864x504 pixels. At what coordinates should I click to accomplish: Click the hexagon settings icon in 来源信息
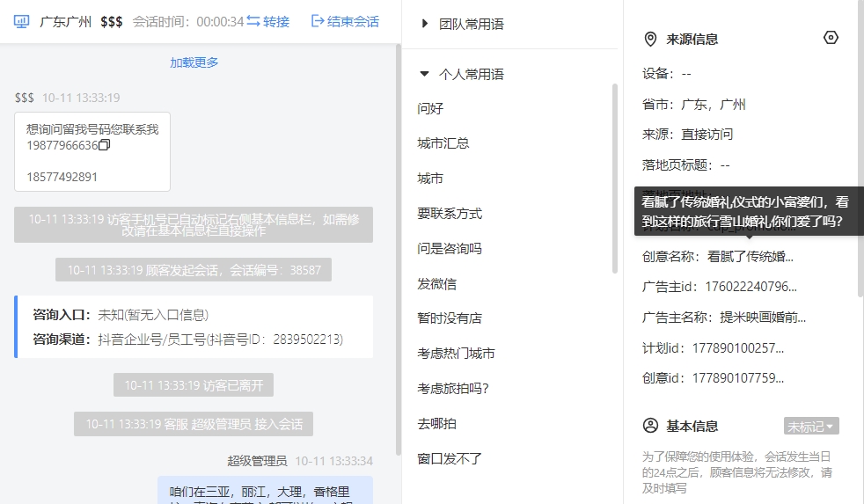(x=831, y=38)
